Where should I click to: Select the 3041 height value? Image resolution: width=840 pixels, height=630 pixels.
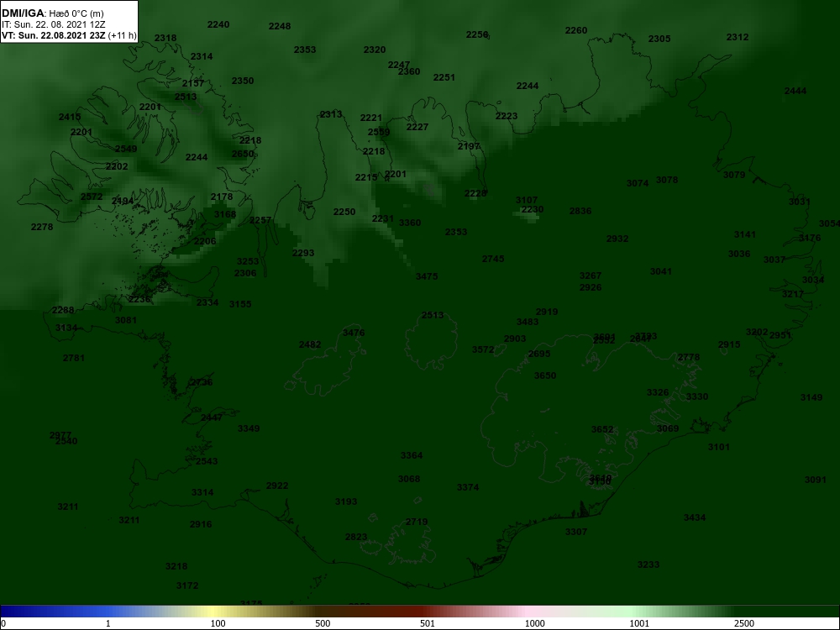(x=661, y=271)
